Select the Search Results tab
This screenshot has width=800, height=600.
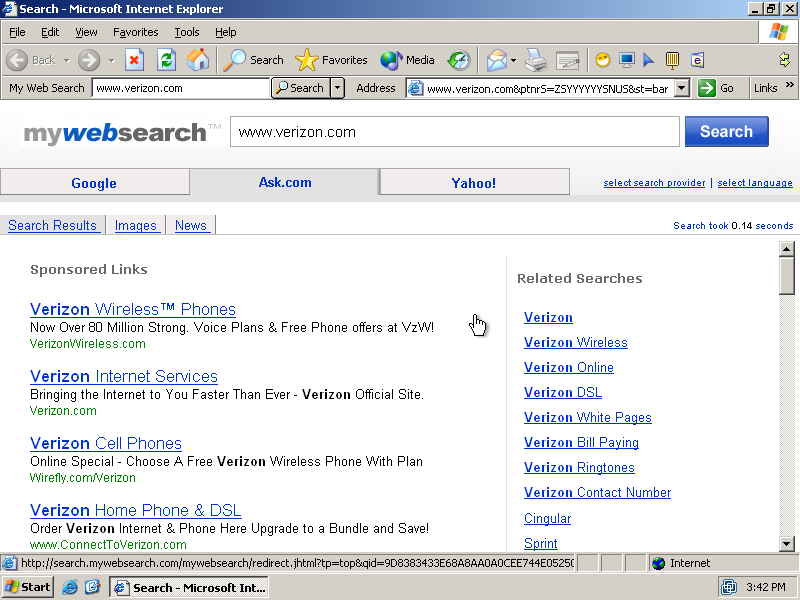point(52,226)
